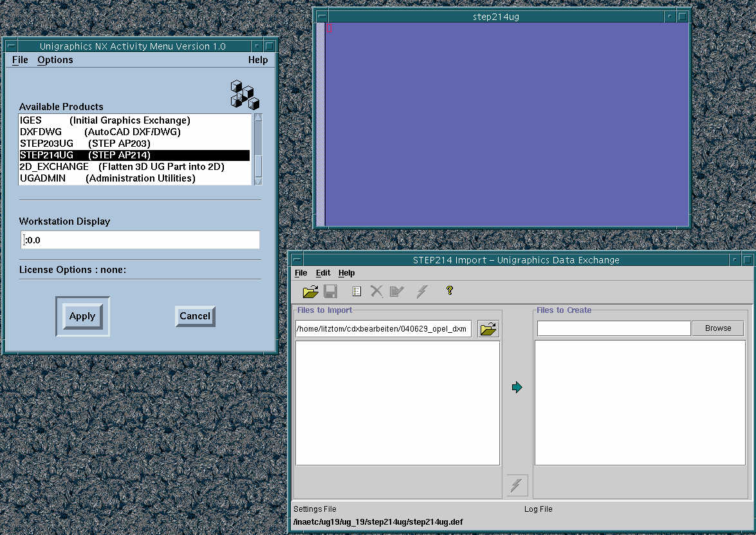Click lightning bolt button below the arrow
The height and width of the screenshot is (535, 756).
pos(517,485)
